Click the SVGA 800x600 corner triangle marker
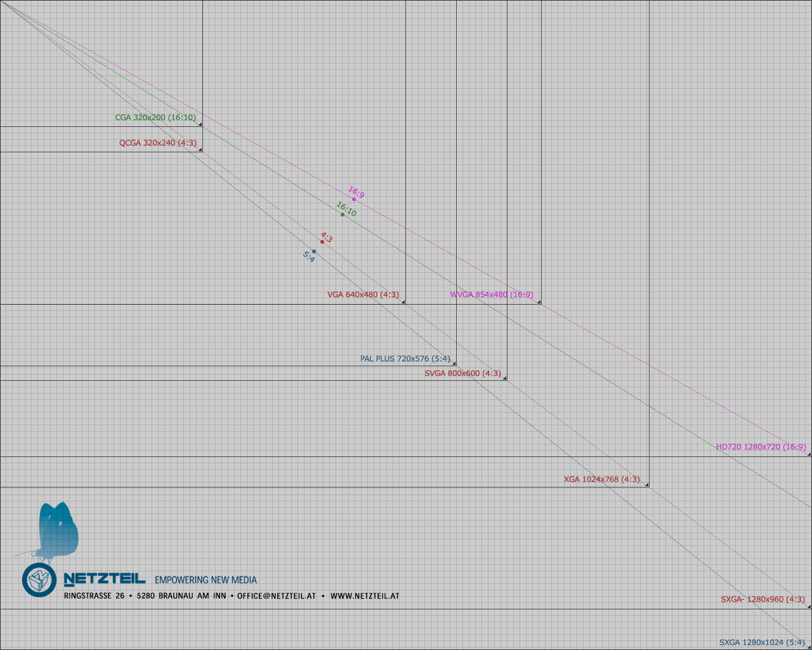 tap(505, 378)
